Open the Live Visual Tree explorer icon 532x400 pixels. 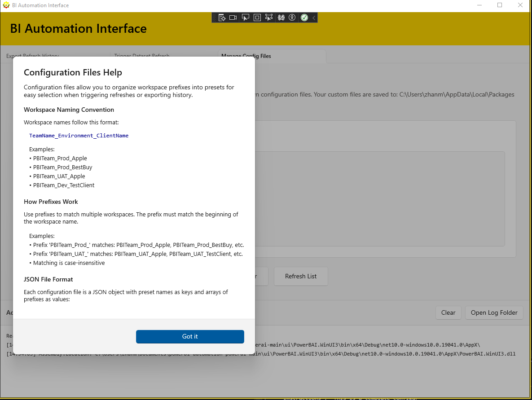(x=222, y=18)
